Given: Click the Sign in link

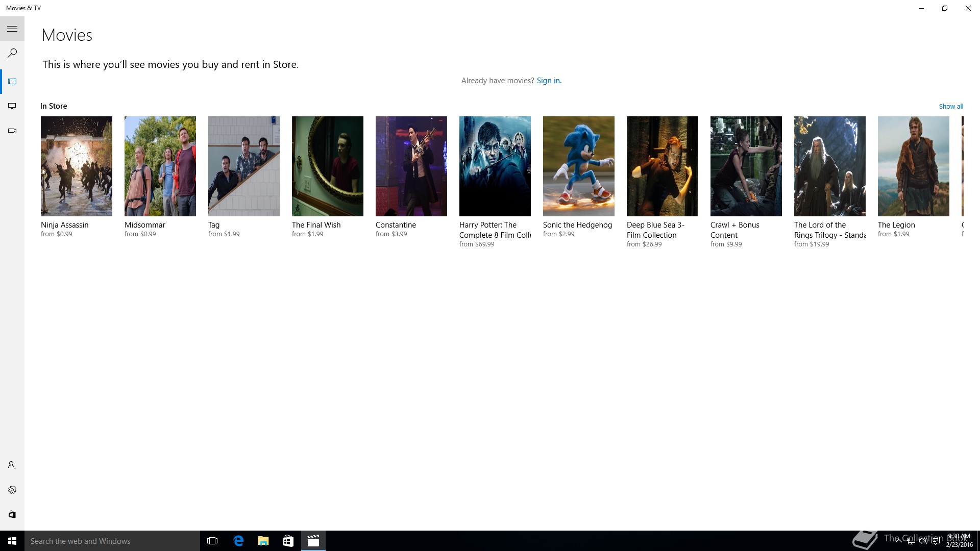Looking at the screenshot, I should coord(549,81).
